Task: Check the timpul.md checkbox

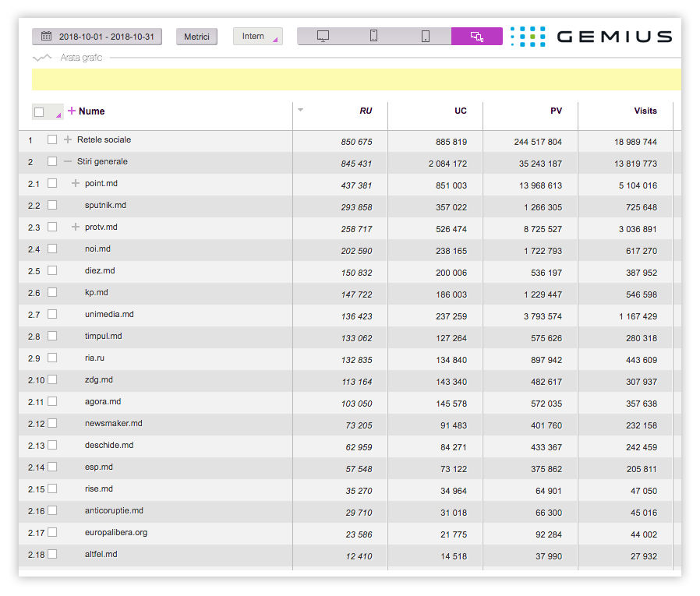Action: [52, 337]
